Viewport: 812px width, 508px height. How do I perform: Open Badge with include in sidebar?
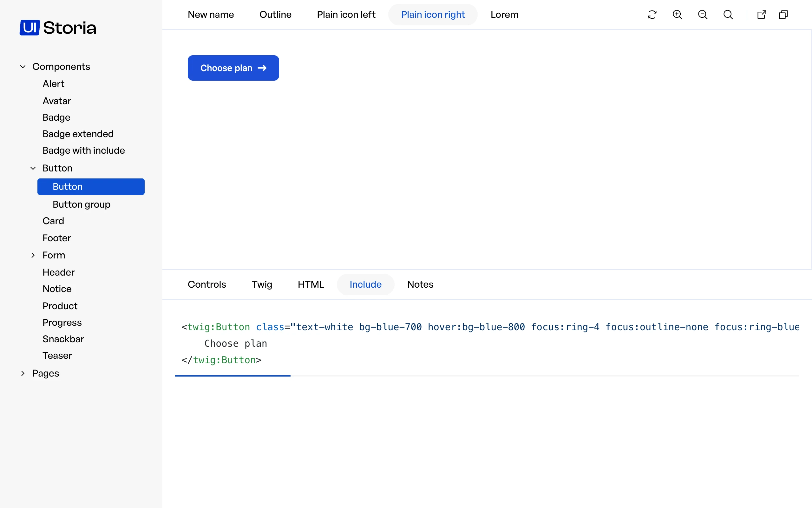83,150
